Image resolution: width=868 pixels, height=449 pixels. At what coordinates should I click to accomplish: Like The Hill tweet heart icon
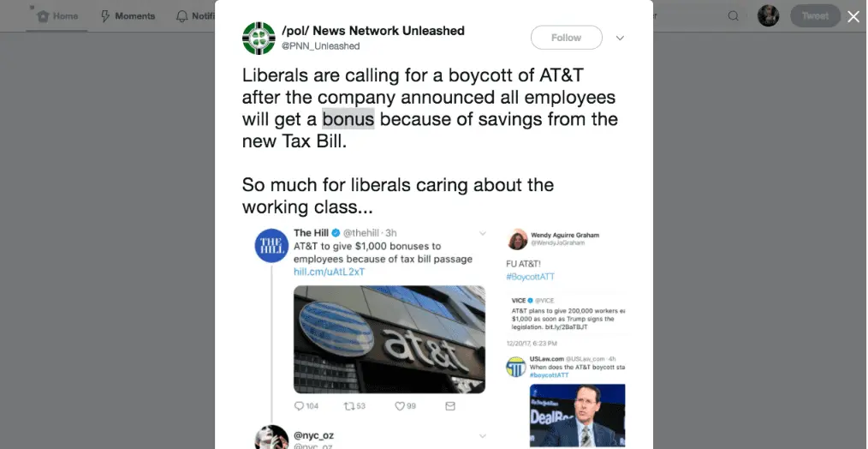click(400, 406)
